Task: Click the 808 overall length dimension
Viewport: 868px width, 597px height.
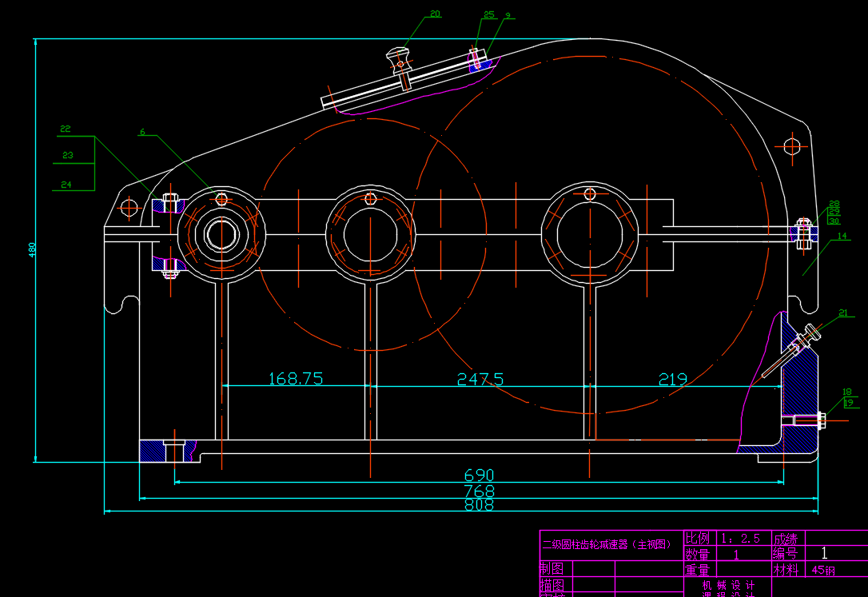Action: tap(479, 505)
